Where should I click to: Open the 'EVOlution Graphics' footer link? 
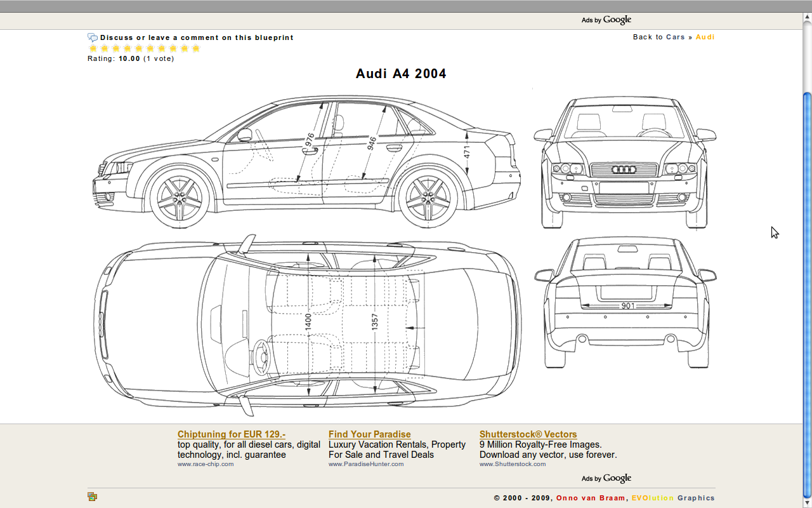click(x=673, y=498)
